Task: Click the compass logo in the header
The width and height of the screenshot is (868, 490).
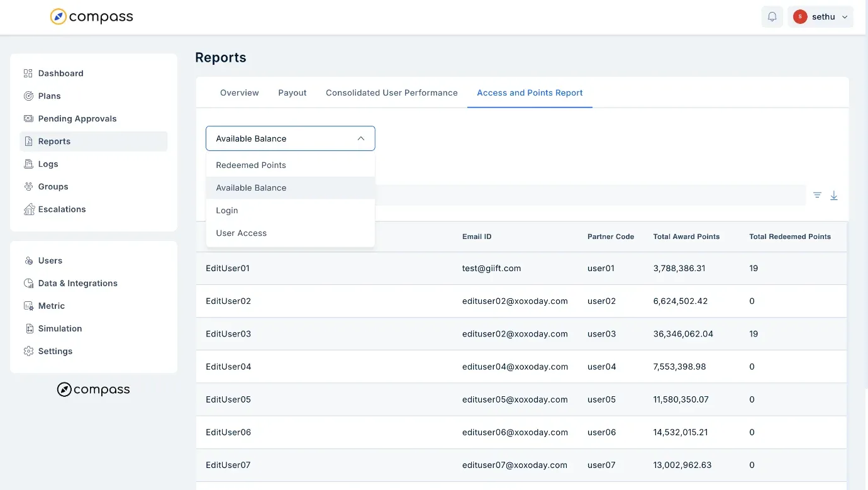Action: [92, 17]
